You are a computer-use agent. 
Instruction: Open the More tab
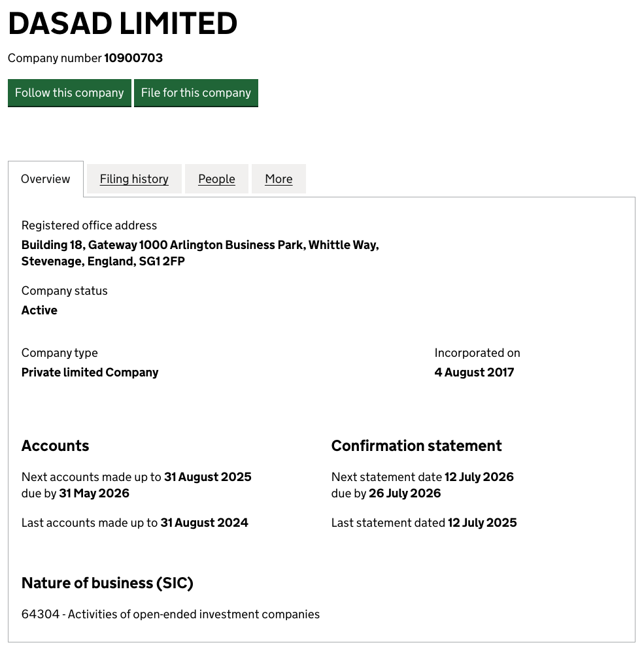click(x=279, y=179)
